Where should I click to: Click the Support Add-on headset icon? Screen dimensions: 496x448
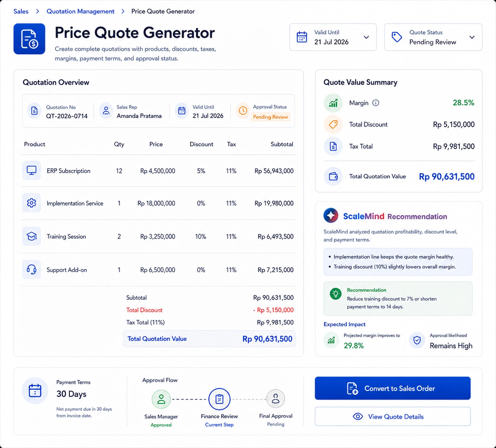pos(31,270)
